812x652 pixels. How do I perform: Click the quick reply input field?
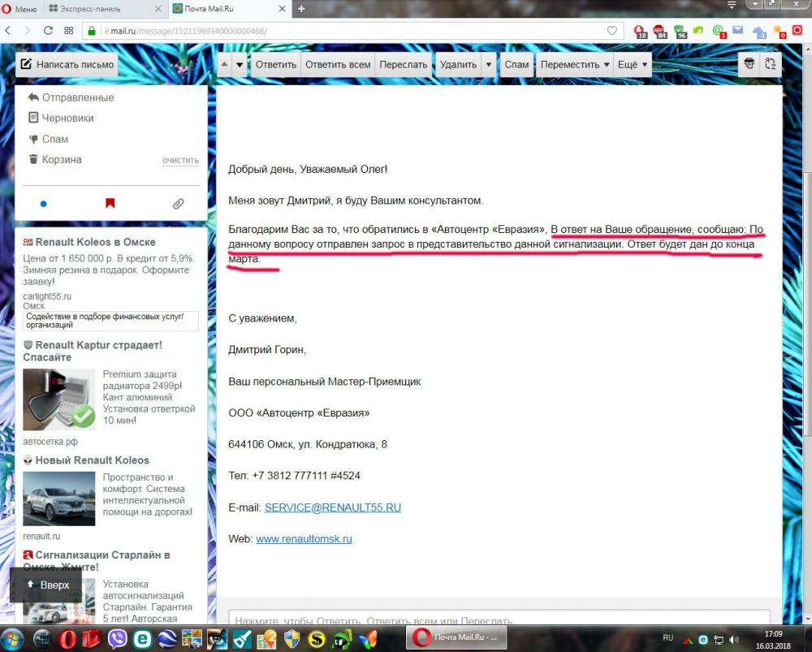499,618
